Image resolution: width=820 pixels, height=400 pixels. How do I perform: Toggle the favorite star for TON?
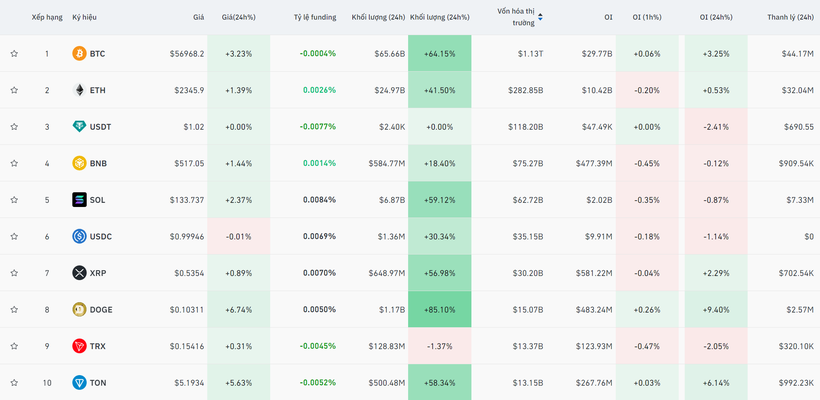14,383
